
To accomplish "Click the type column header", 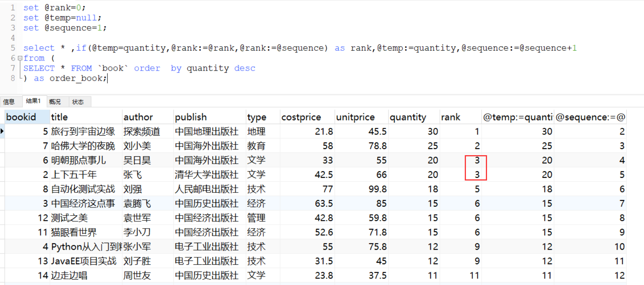I will 263,117.
